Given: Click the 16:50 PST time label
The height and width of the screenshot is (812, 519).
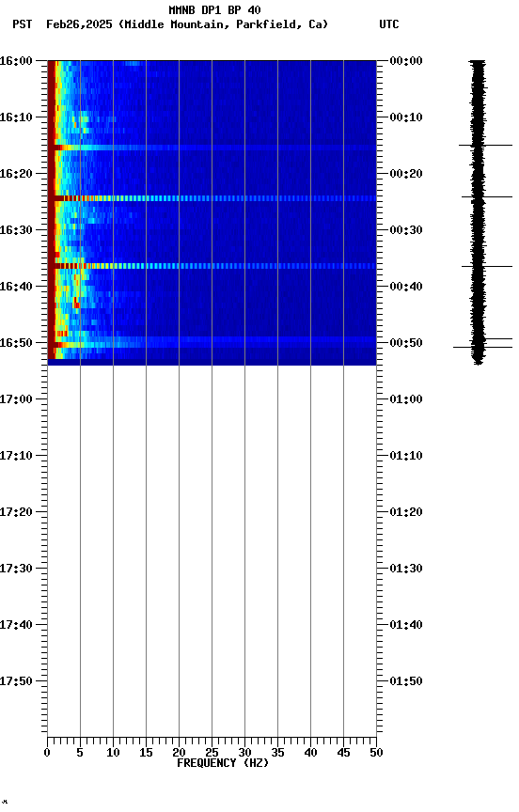Looking at the screenshot, I should 16,343.
